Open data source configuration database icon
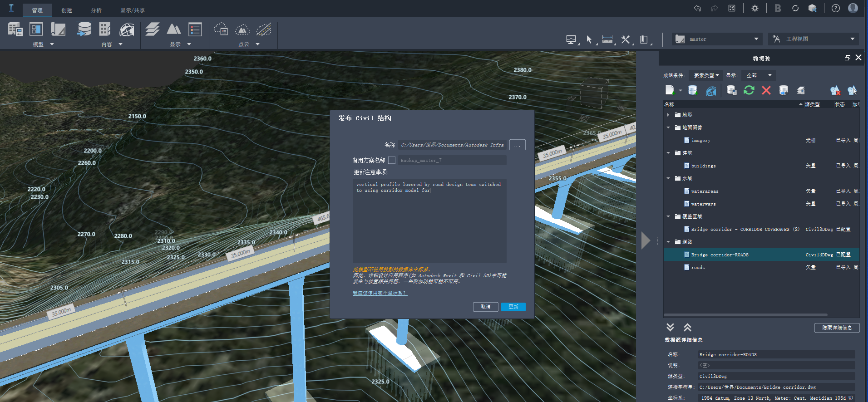Image resolution: width=868 pixels, height=402 pixels. tap(732, 90)
